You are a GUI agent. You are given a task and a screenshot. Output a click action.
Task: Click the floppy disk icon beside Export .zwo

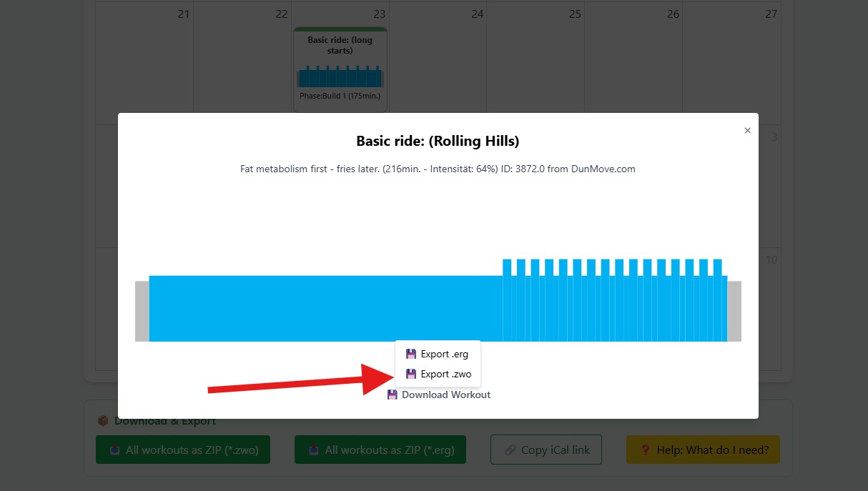tap(410, 374)
